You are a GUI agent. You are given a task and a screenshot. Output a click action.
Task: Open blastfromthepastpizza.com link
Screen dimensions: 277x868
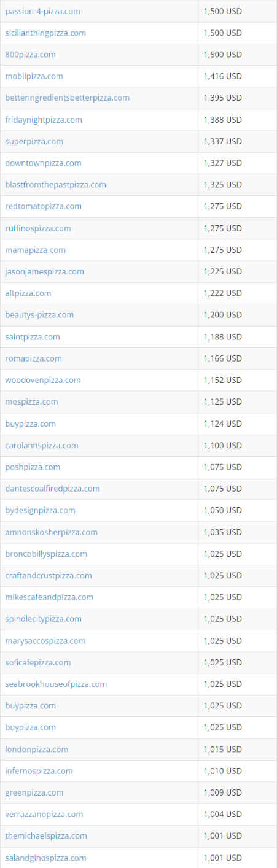click(x=55, y=185)
